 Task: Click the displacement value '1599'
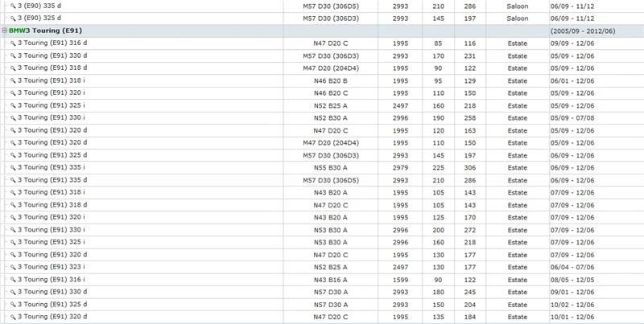[x=400, y=280]
